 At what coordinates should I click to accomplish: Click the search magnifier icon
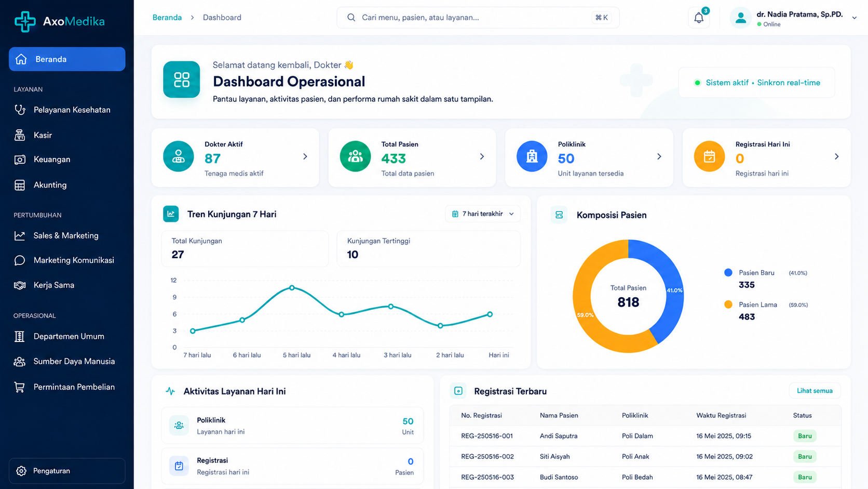pyautogui.click(x=351, y=18)
